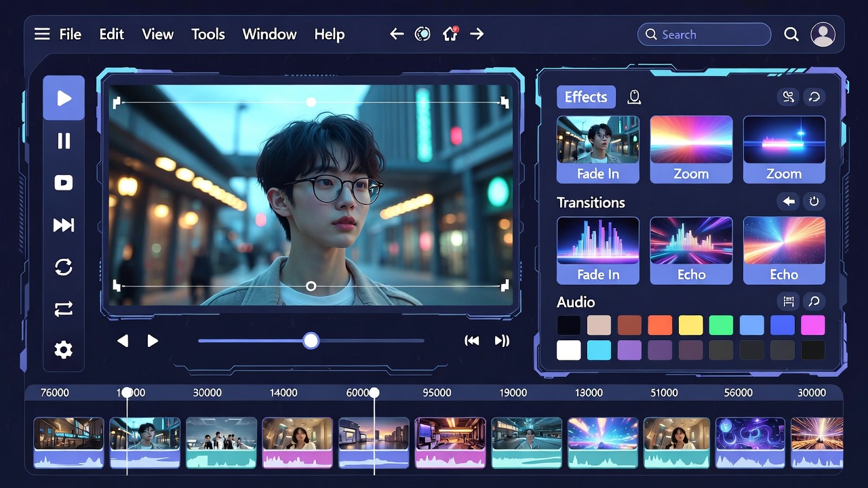Viewport: 868px width, 488px height.
Task: Open the settings gear at the sidebar bottom
Action: coord(64,350)
